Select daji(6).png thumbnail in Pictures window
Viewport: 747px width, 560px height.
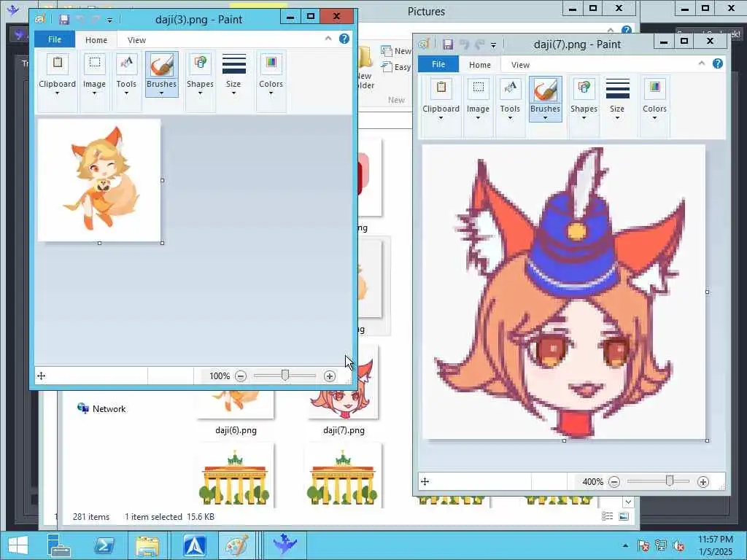(236, 405)
